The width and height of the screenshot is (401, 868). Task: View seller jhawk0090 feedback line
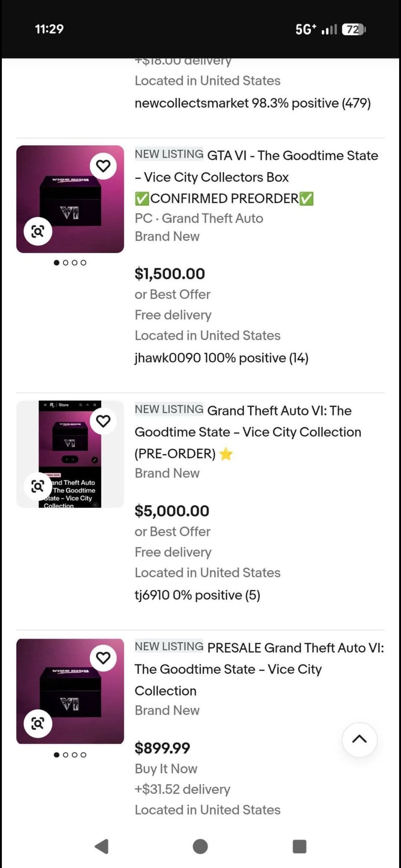pyautogui.click(x=222, y=358)
